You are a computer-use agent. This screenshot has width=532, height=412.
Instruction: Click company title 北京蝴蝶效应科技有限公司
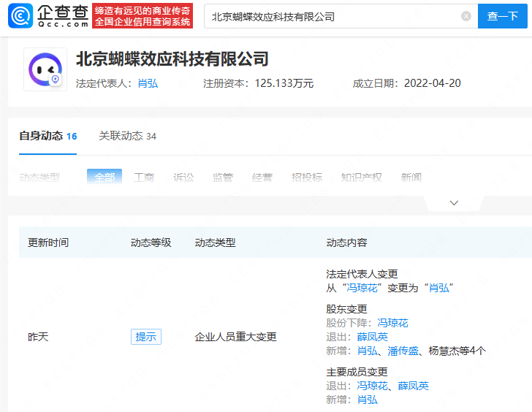[172, 59]
